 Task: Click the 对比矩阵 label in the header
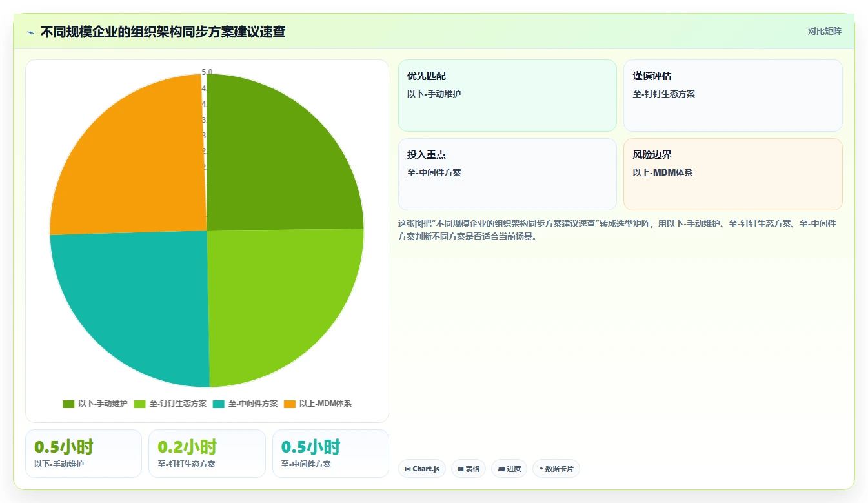(x=824, y=31)
